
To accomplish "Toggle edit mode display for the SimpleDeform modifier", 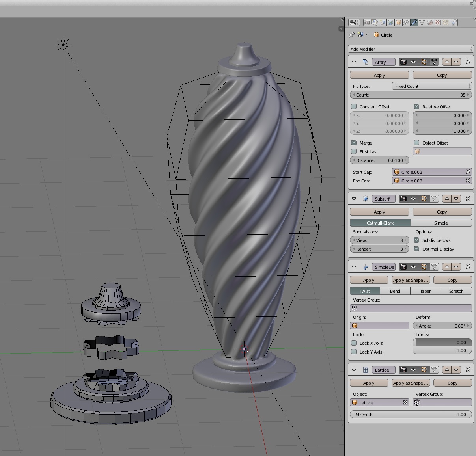I will point(424,267).
